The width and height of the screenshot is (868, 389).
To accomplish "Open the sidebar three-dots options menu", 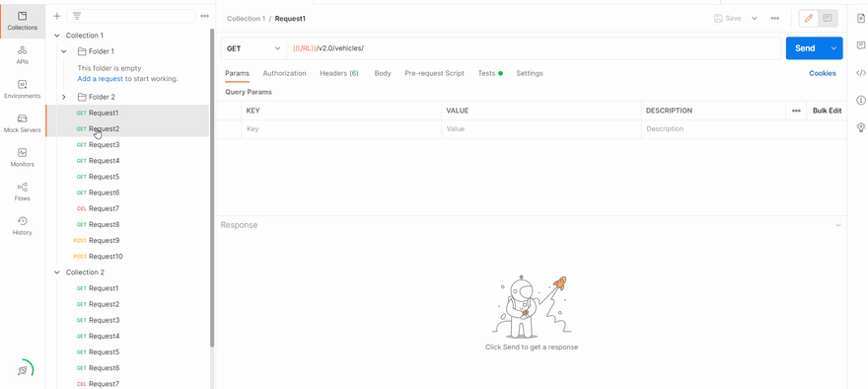I will coord(204,16).
